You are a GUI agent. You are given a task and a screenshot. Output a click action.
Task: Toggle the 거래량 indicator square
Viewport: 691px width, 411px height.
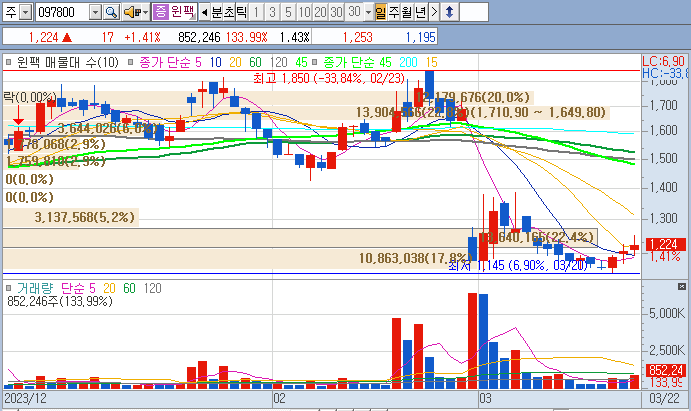pos(8,288)
